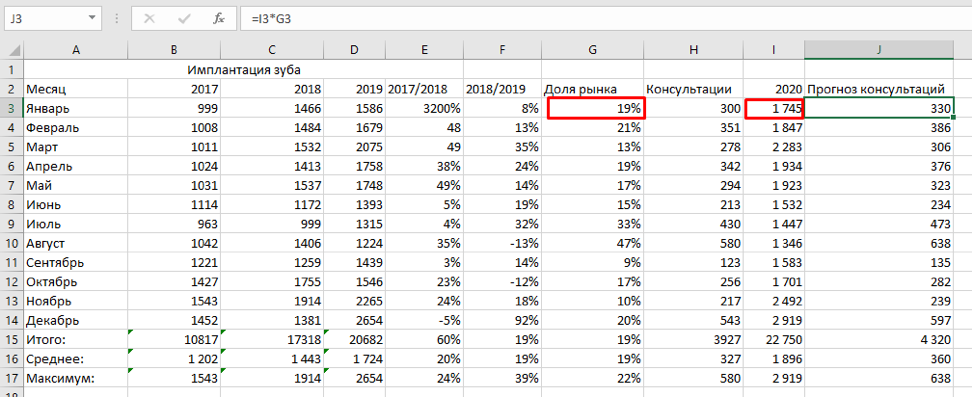The width and height of the screenshot is (972, 397).
Task: Click the merged title cell 'Имплантация зуба'
Action: [x=244, y=69]
